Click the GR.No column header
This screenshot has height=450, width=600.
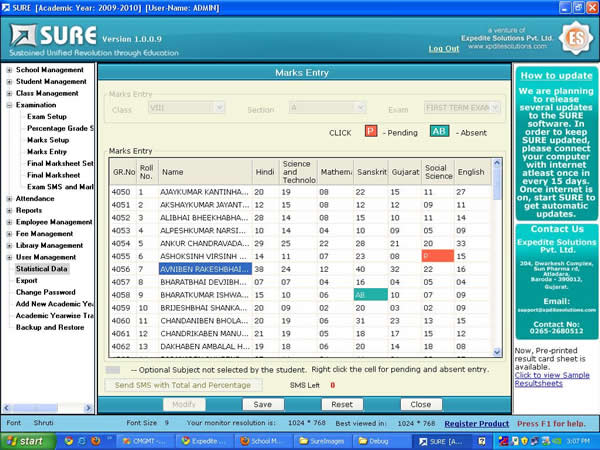(x=124, y=172)
